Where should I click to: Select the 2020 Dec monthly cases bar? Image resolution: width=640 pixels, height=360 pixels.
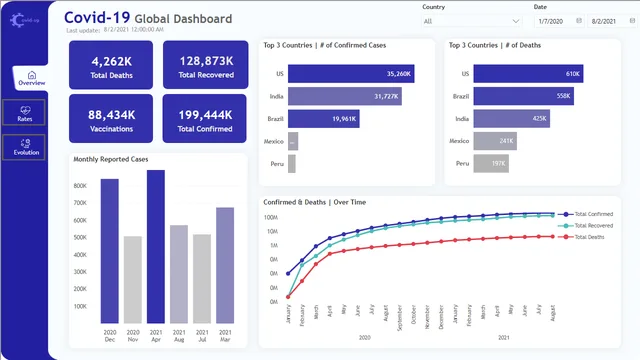point(110,251)
